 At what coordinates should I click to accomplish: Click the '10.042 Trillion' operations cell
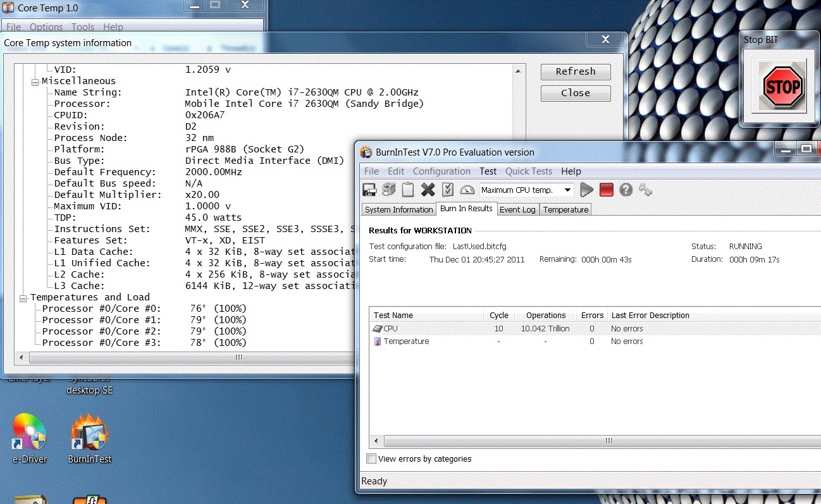545,329
